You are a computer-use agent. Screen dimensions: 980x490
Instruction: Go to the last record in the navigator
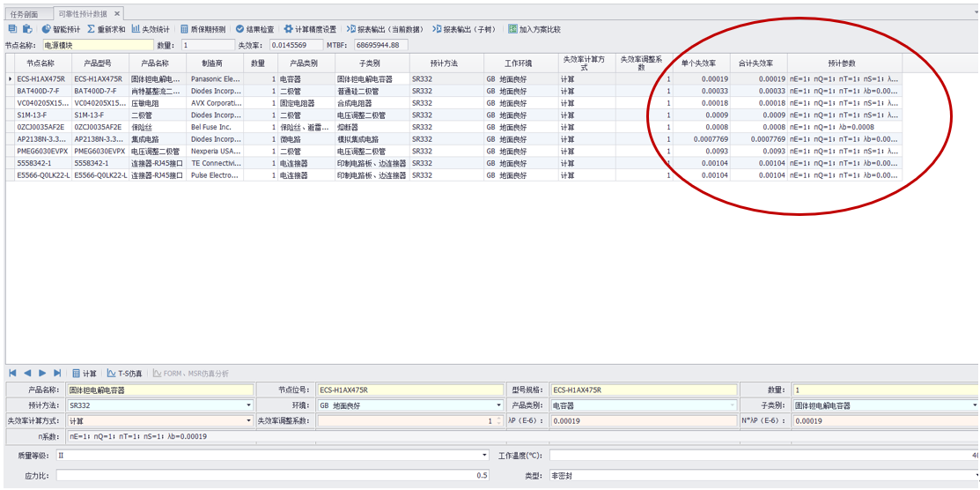(57, 373)
